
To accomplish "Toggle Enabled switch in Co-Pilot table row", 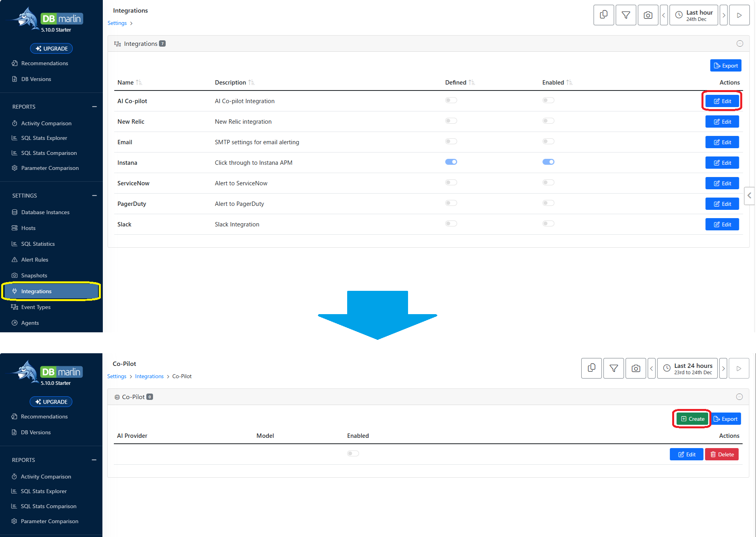I will click(x=353, y=454).
